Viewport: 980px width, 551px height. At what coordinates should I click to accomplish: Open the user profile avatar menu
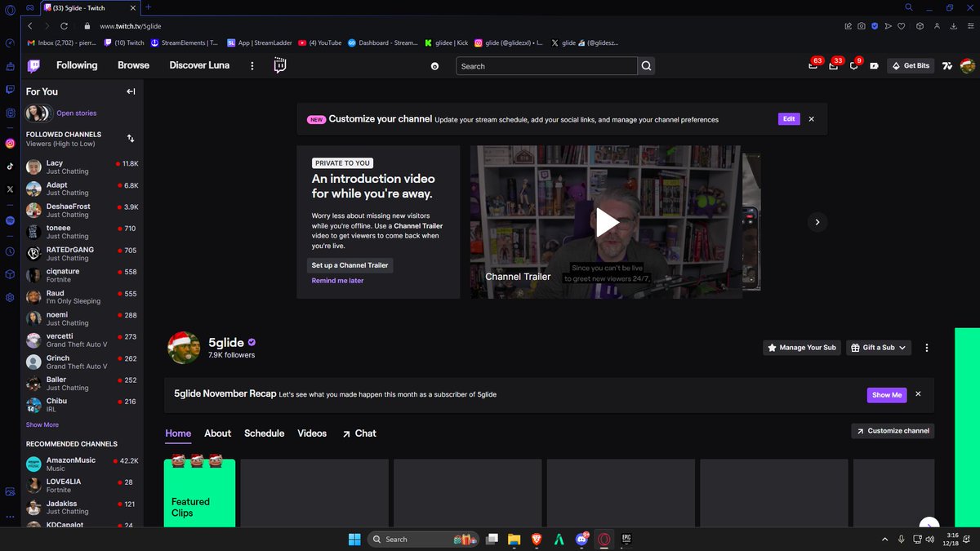(x=967, y=66)
